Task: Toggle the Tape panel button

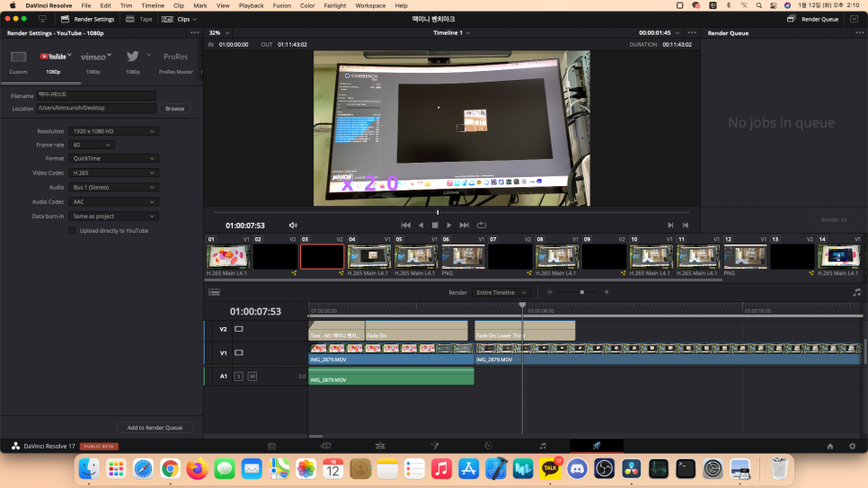Action: 139,19
